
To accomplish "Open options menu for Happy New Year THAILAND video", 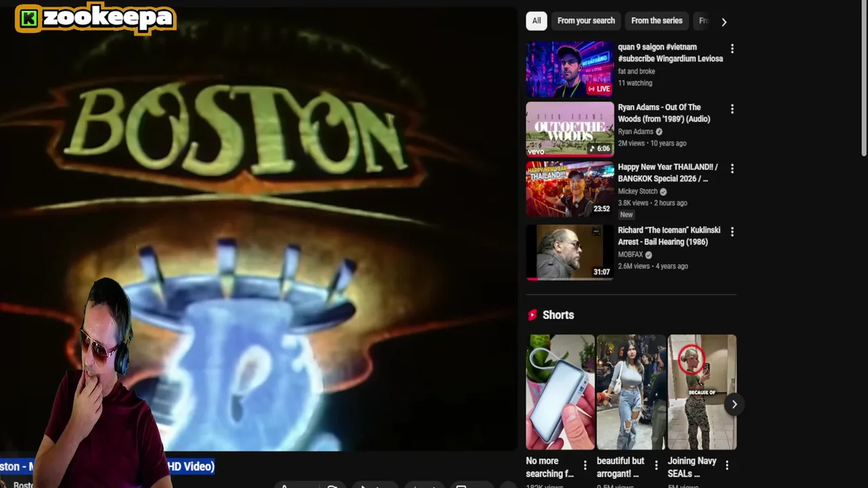I will tap(732, 169).
